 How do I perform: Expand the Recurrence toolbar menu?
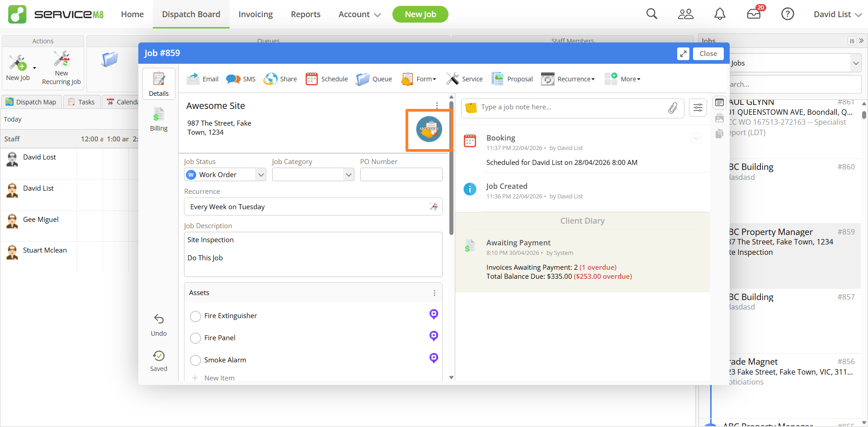pyautogui.click(x=568, y=79)
